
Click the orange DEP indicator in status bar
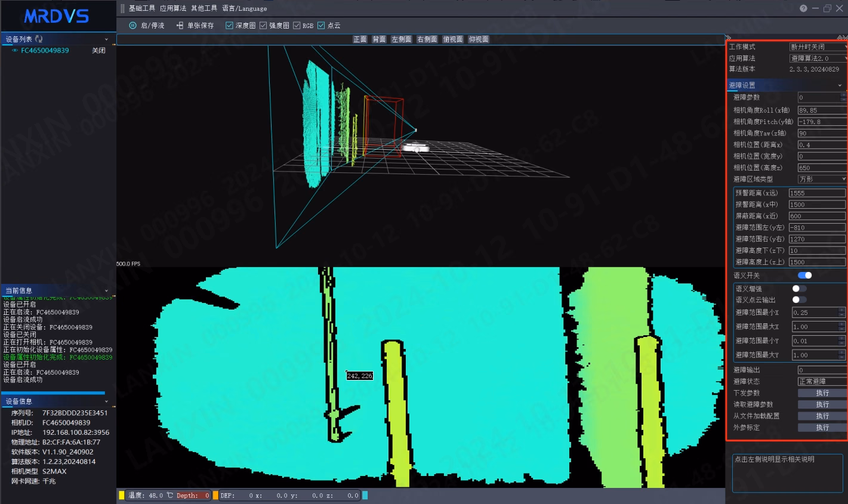(215, 495)
